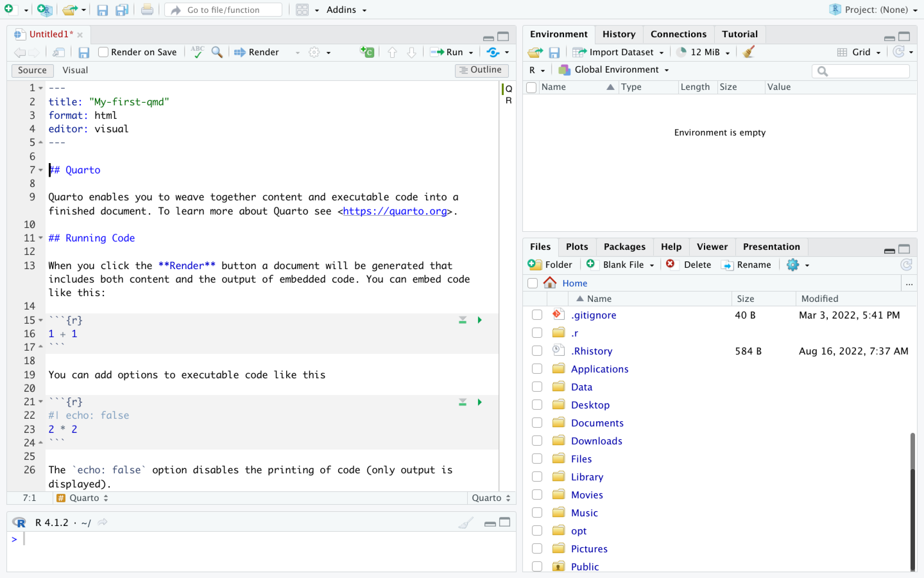Click the Files pane vertical scrollbar
Screen dimensions: 924x578
coord(912,502)
